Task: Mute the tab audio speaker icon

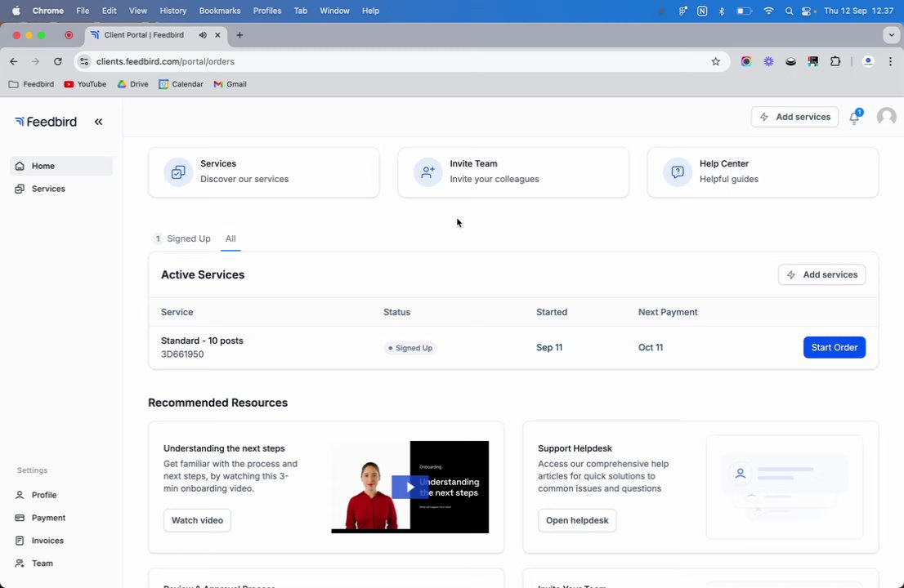Action: (x=203, y=35)
